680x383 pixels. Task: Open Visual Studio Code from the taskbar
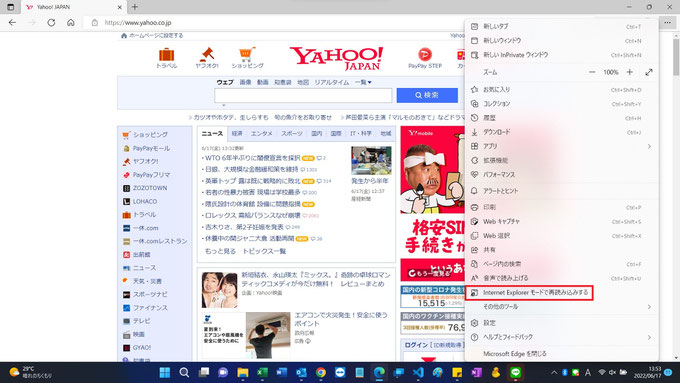click(418, 372)
